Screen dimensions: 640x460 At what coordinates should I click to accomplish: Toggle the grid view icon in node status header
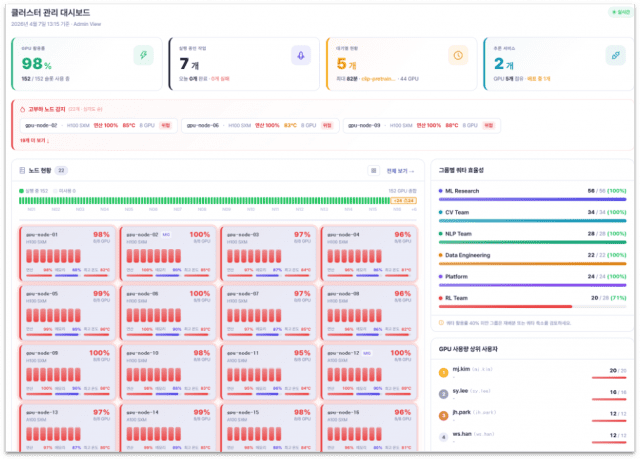click(x=373, y=171)
